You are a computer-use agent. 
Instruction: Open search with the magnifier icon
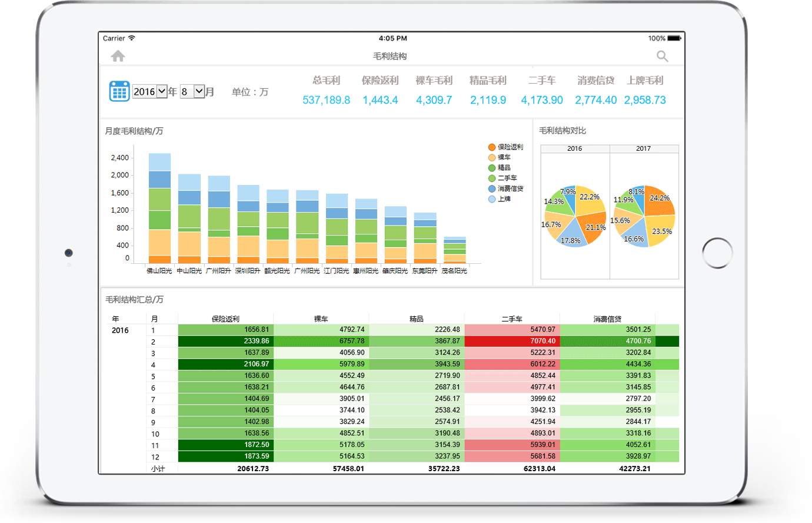pos(663,56)
